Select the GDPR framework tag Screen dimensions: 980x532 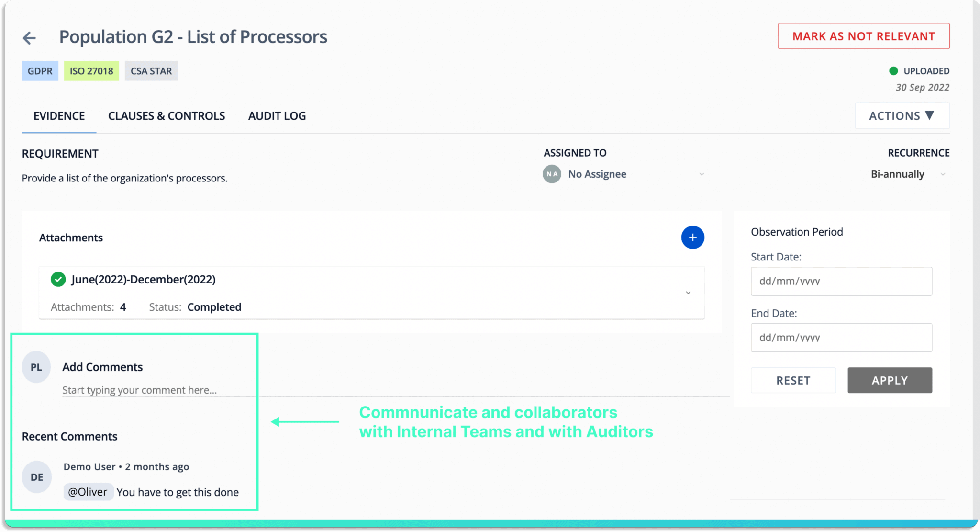pos(40,71)
